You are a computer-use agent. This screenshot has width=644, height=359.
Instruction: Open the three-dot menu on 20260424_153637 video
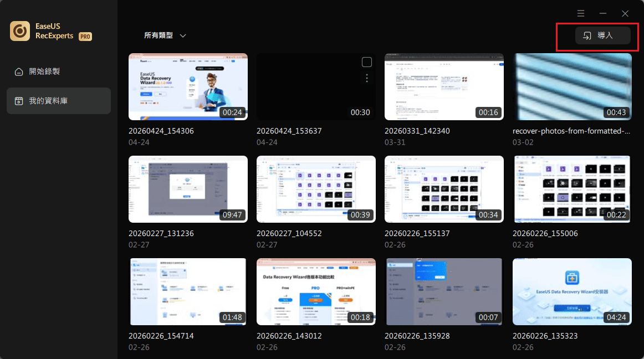[367, 78]
